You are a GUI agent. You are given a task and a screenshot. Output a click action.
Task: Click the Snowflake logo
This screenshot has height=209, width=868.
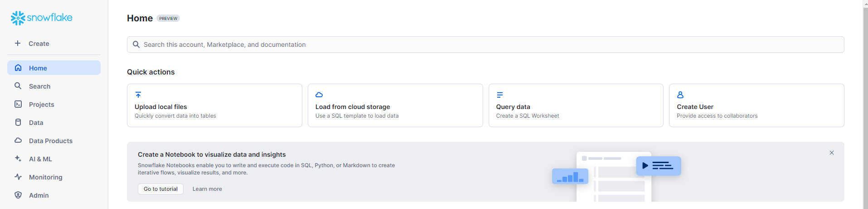click(x=42, y=18)
